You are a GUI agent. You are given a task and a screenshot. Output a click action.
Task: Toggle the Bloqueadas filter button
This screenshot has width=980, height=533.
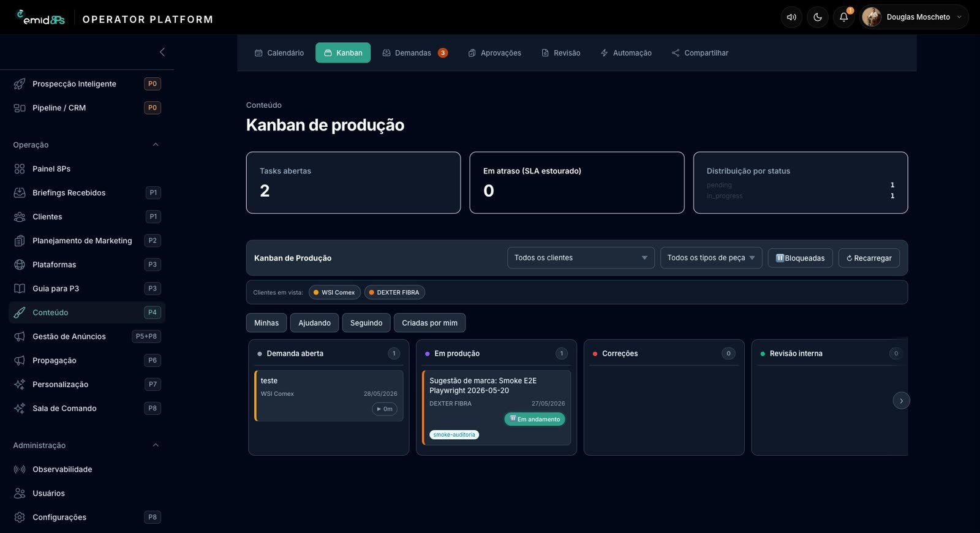(800, 258)
